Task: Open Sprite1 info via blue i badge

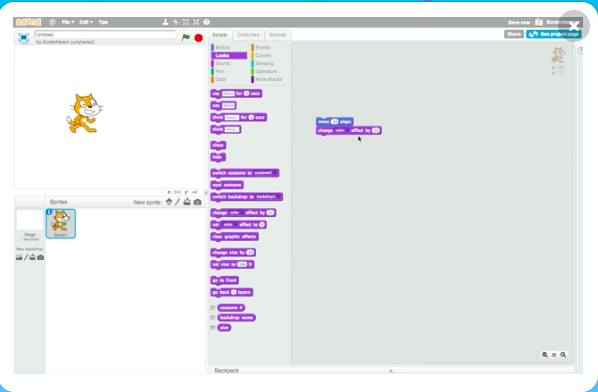Action: 49,212
